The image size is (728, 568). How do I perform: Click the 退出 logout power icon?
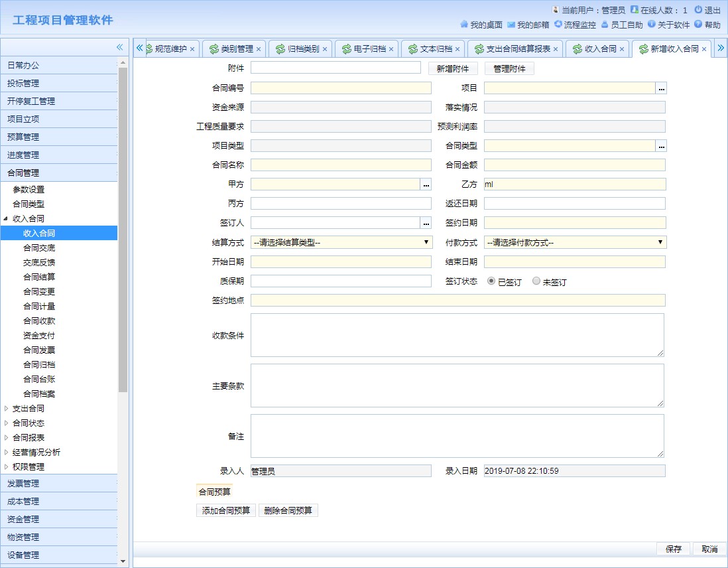tap(698, 9)
